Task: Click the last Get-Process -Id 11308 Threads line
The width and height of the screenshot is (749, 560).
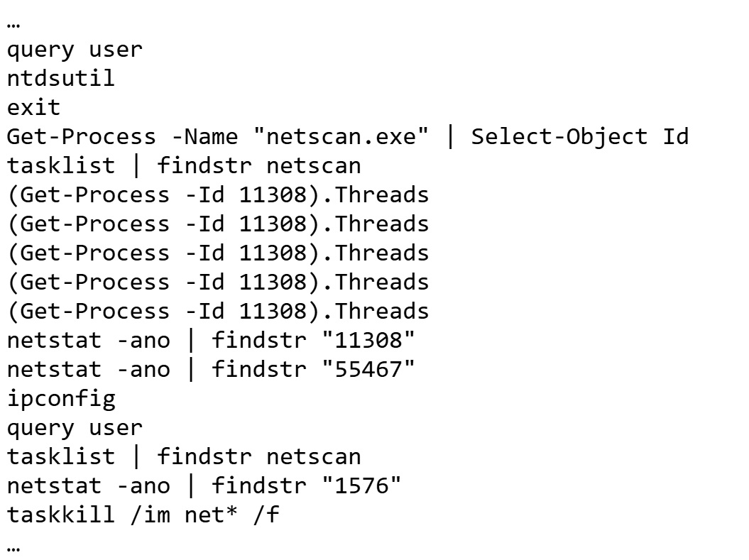Action: [218, 311]
